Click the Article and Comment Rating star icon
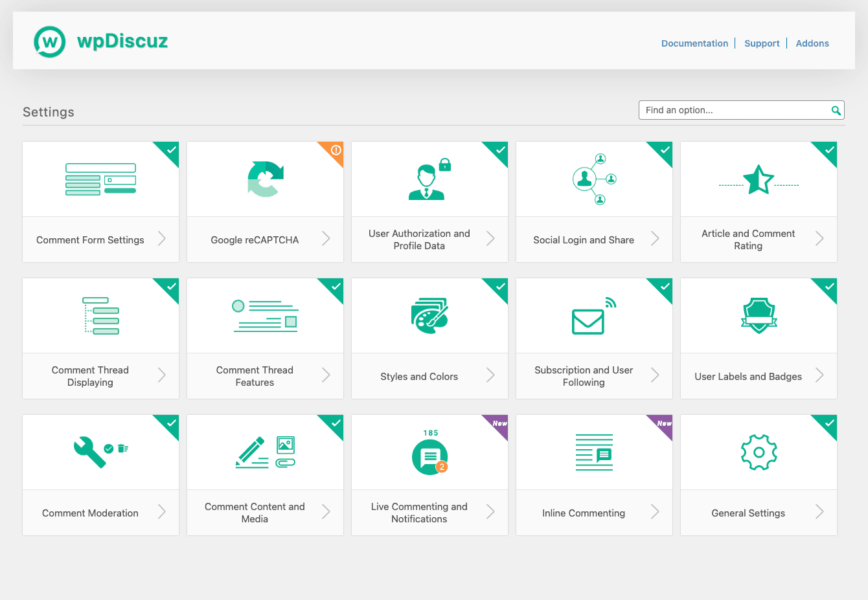This screenshot has height=600, width=868. point(759,179)
